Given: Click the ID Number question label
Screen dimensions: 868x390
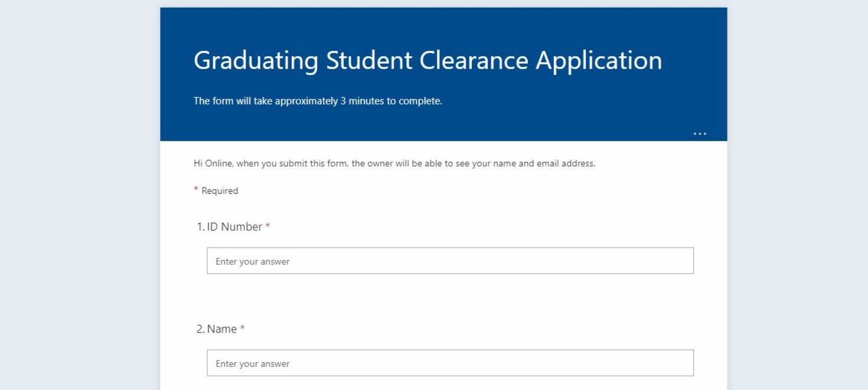Looking at the screenshot, I should [234, 227].
